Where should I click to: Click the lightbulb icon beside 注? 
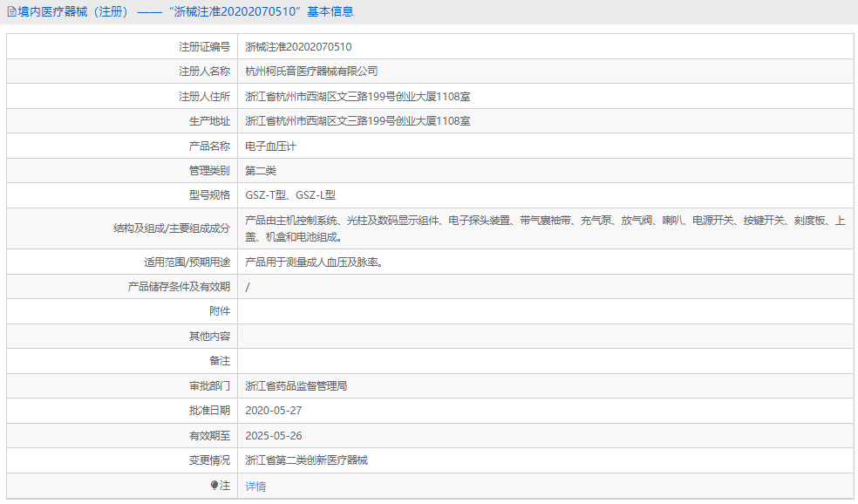[x=214, y=485]
